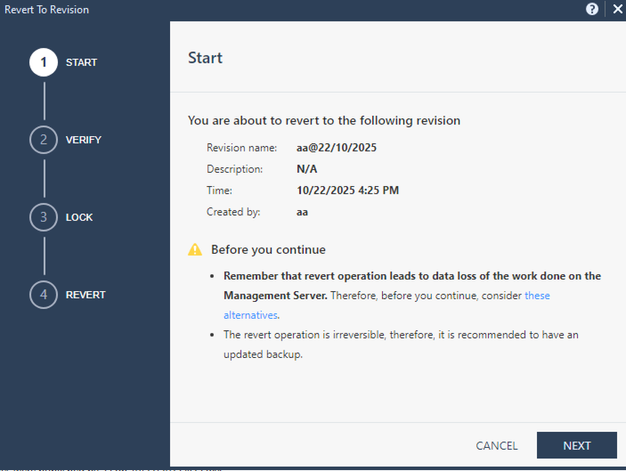Click the step 1 circle icon
Screen dimensions: 626x471
tap(43, 63)
